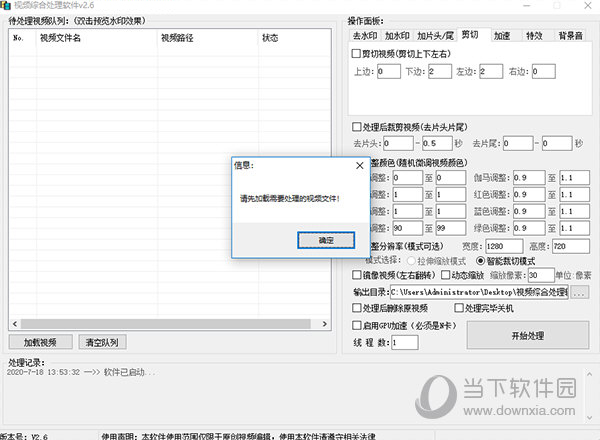Confirm the message dialog with 确定
Viewport: 600px width, 440px height.
click(x=326, y=240)
